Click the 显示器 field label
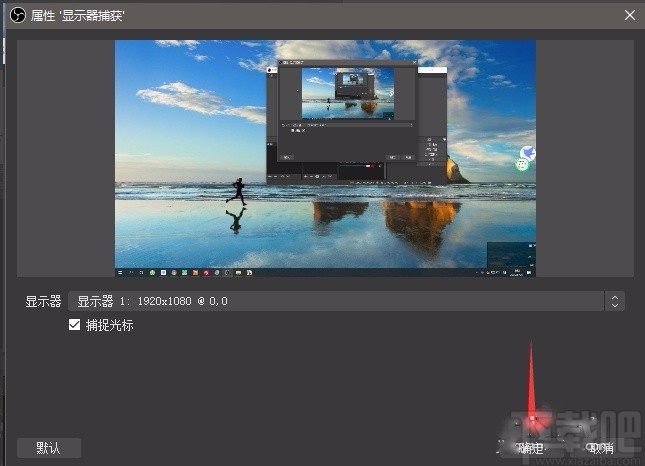Screen dimensions: 645x466 click(43, 301)
